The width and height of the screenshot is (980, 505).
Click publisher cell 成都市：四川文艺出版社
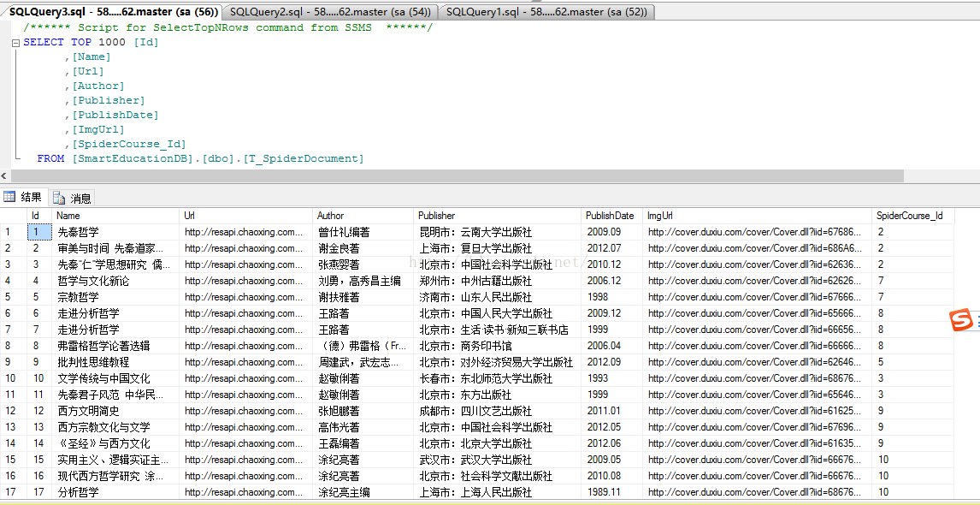coord(498,411)
